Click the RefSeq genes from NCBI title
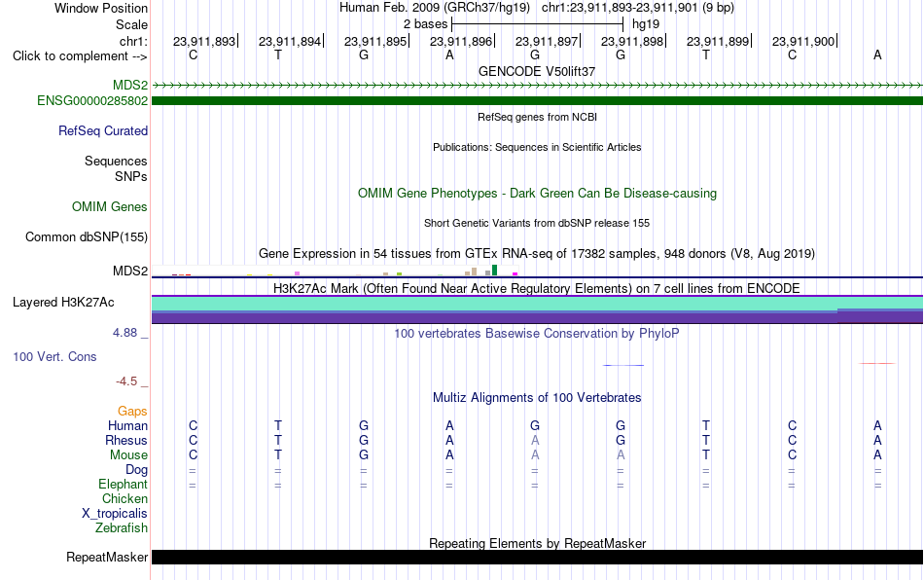Image resolution: width=924 pixels, height=580 pixels. click(x=537, y=117)
